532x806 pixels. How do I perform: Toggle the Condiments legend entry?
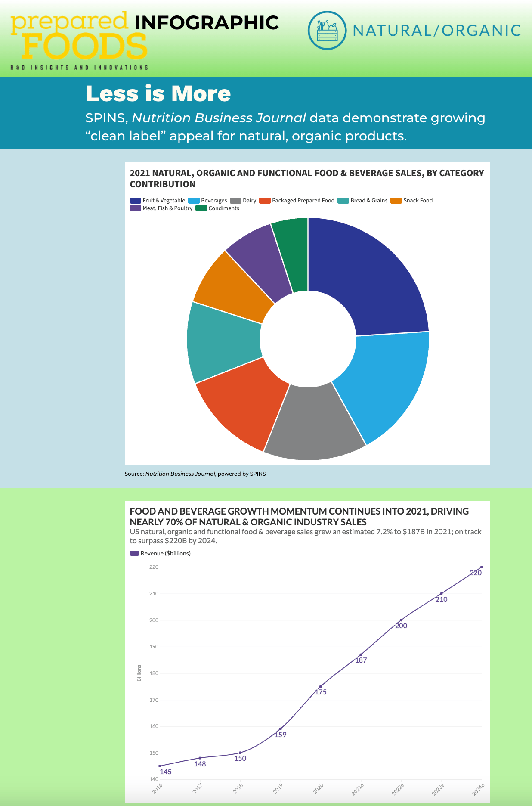[x=218, y=208]
